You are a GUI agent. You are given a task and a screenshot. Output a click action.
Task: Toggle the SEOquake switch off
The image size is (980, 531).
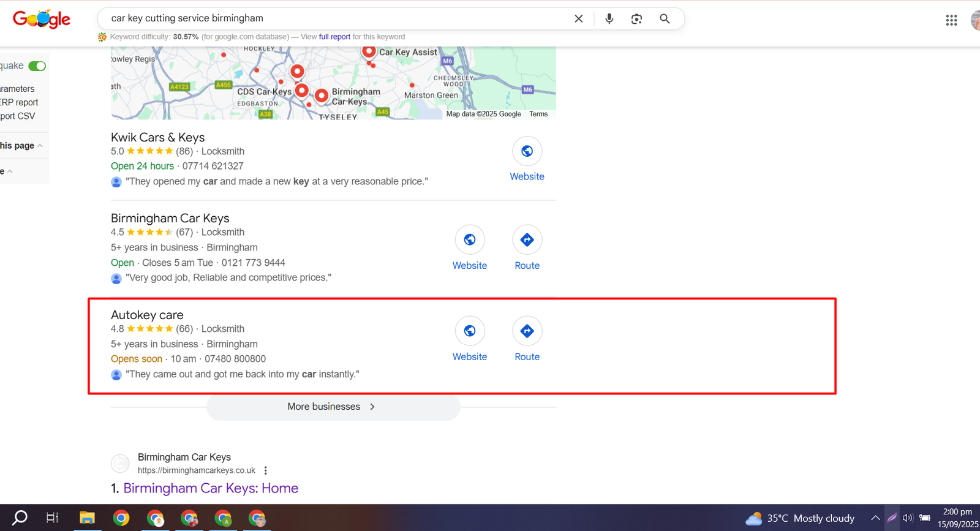[x=37, y=66]
